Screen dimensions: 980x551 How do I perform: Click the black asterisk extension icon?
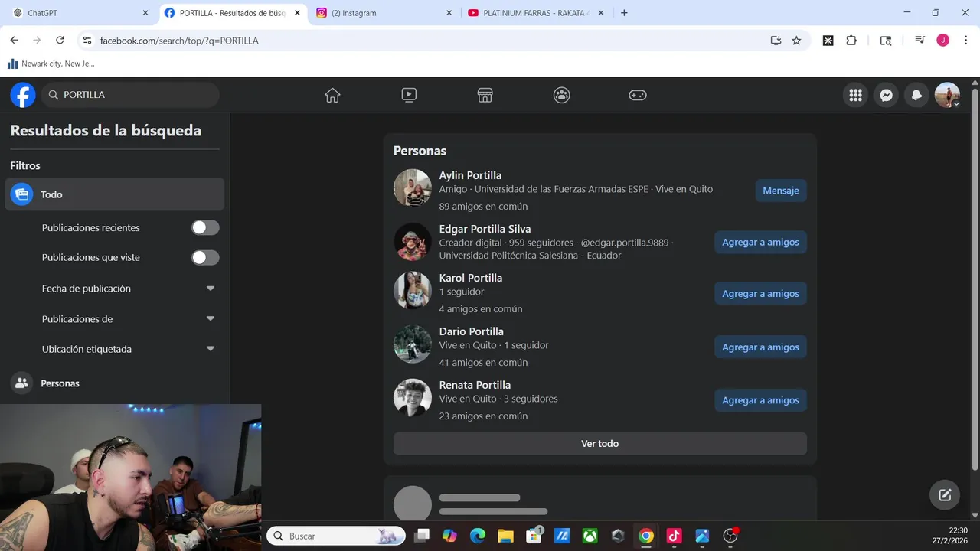(x=828, y=41)
